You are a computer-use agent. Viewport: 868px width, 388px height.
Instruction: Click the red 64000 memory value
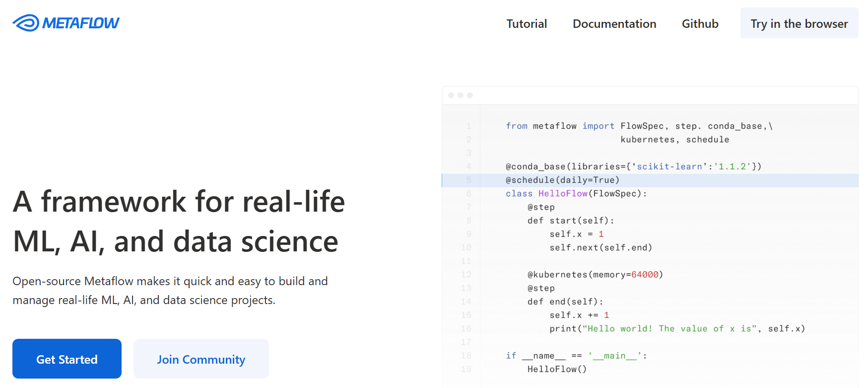click(x=645, y=275)
